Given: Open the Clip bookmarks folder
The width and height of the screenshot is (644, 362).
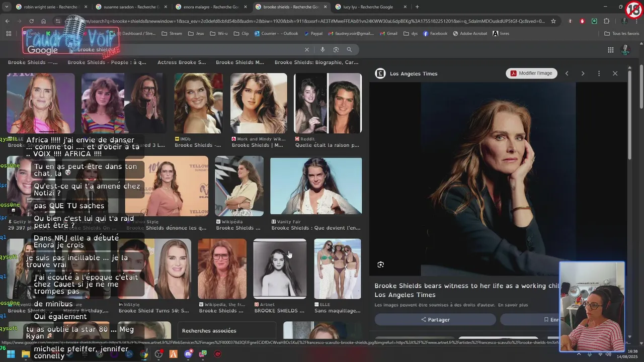Looking at the screenshot, I should [241, 34].
